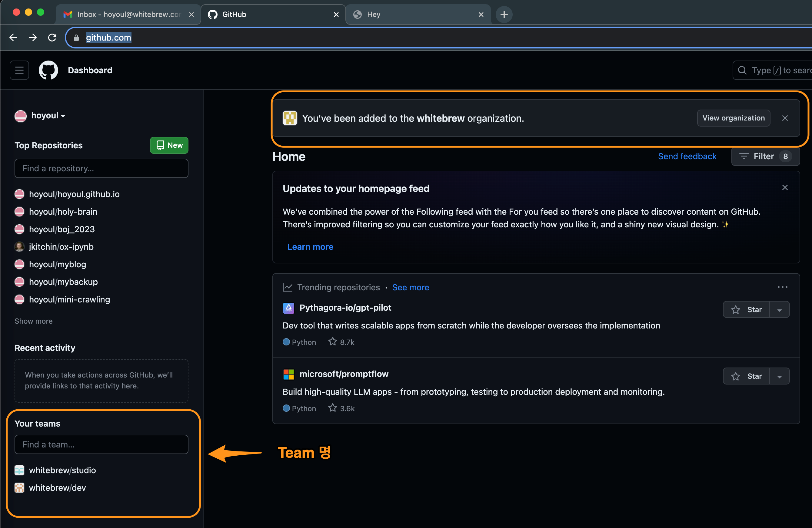The image size is (812, 528).
Task: Star the microsoft/promptflow repository
Action: click(746, 376)
